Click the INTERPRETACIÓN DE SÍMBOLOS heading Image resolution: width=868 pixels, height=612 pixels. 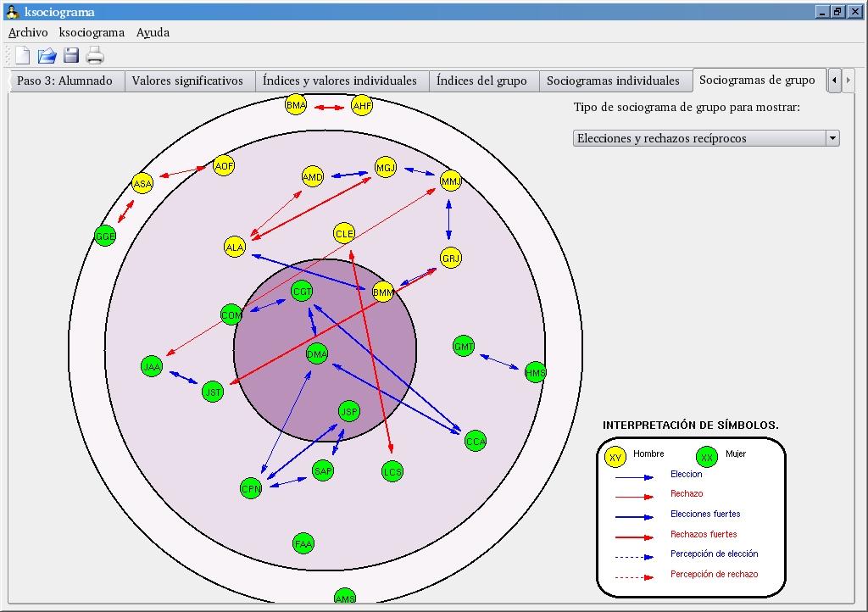coord(690,425)
